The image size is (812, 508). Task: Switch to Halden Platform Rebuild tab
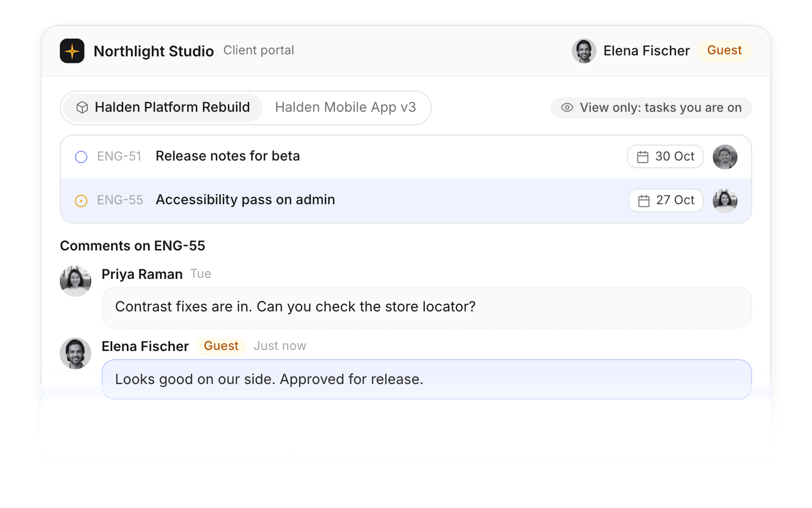pos(163,108)
